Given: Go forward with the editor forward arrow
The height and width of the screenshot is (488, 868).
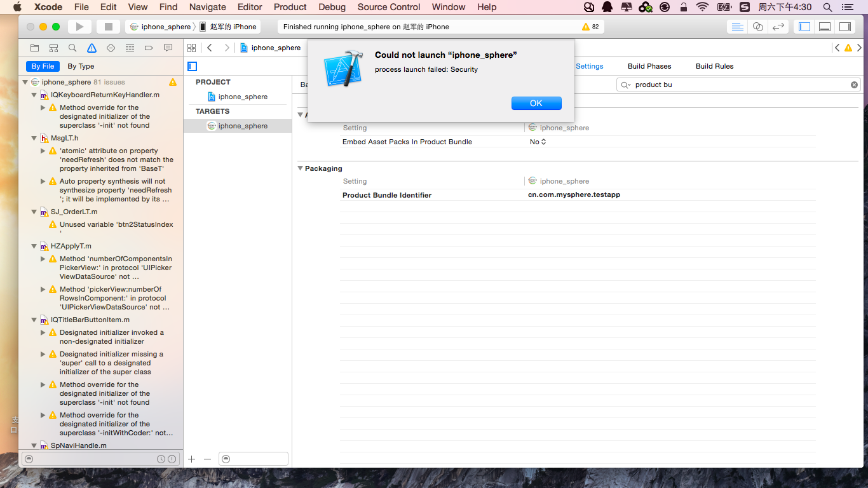Looking at the screenshot, I should [x=227, y=48].
